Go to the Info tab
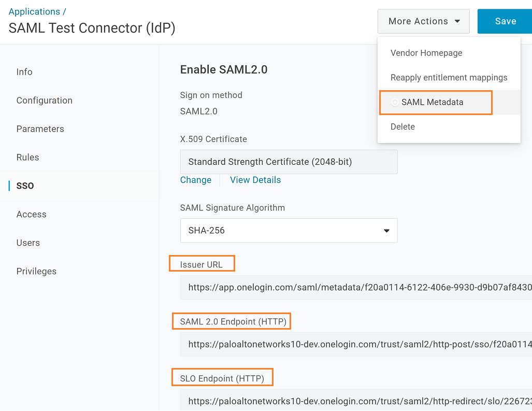Viewport: 532px width, 411px height. [24, 72]
